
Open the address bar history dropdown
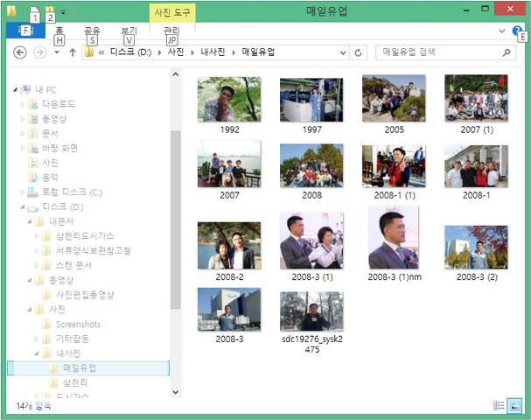(344, 52)
